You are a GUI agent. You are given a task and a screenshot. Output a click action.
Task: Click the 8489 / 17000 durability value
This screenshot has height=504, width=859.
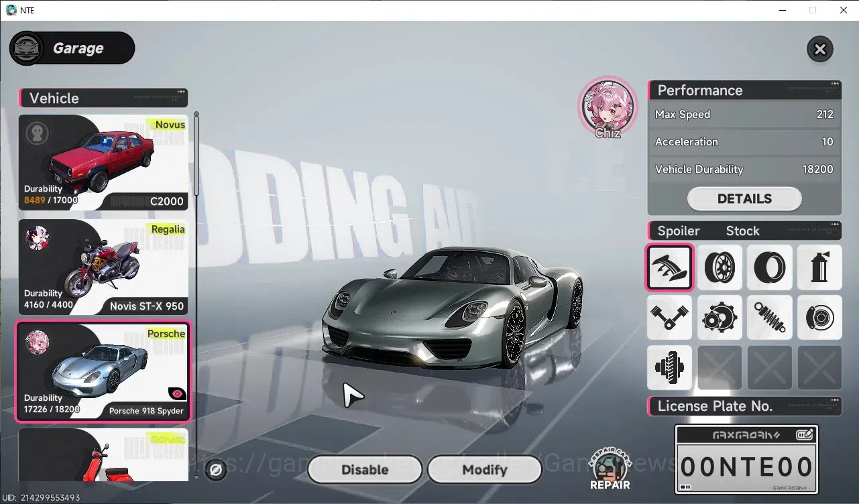tap(51, 200)
